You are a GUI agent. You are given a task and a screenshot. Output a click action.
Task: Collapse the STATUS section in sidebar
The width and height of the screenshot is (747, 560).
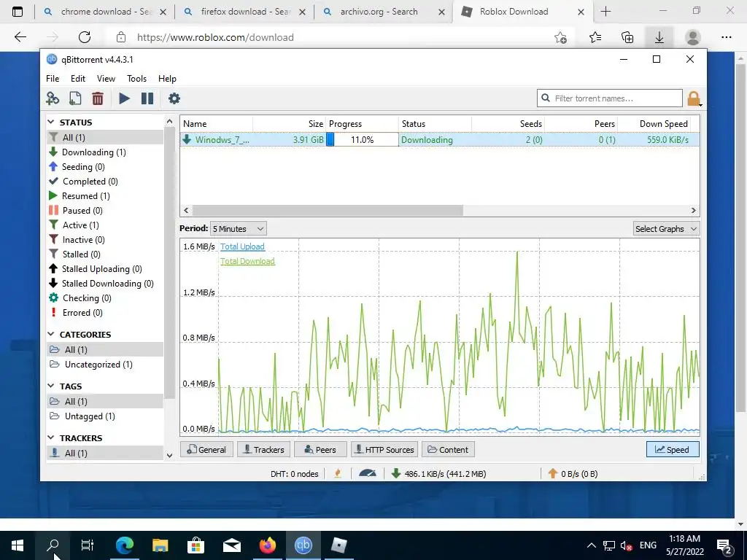click(51, 122)
